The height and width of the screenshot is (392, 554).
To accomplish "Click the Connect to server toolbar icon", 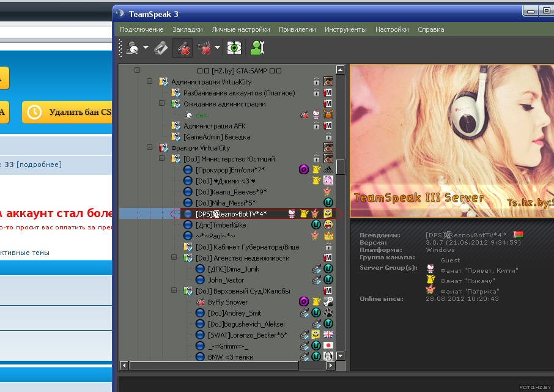I will pos(133,48).
